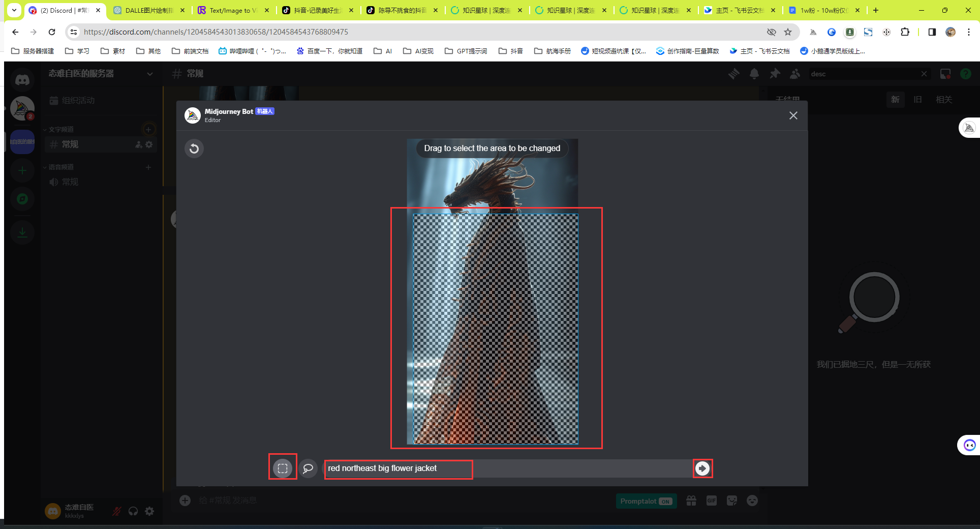980x529 pixels.
Task: Select the rectangle selection tool
Action: coord(283,468)
